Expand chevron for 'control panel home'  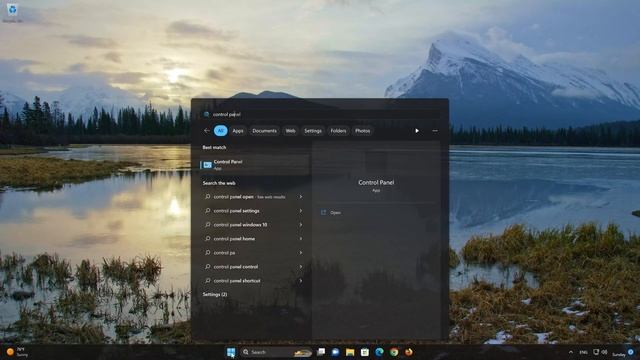[301, 238]
